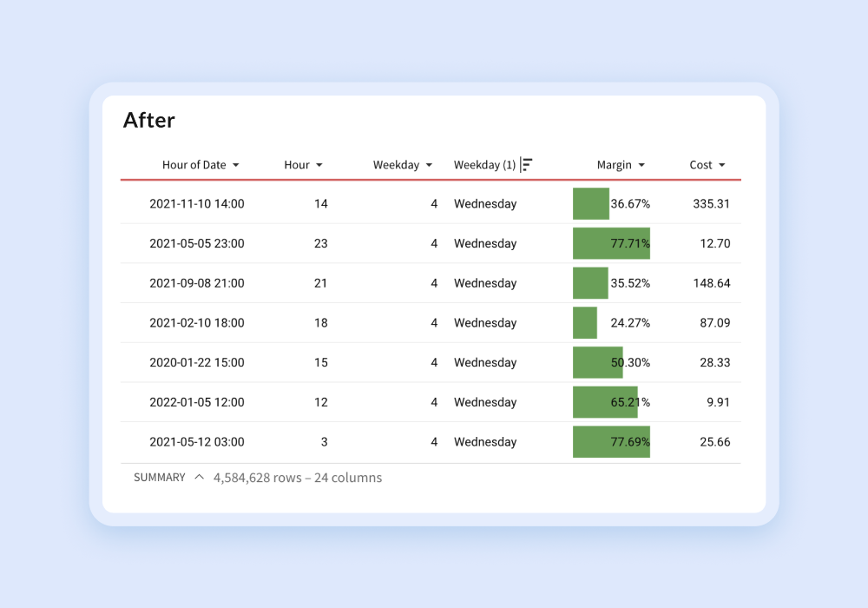Open the Weekday column dropdown
Image resolution: width=868 pixels, height=608 pixels.
point(428,165)
